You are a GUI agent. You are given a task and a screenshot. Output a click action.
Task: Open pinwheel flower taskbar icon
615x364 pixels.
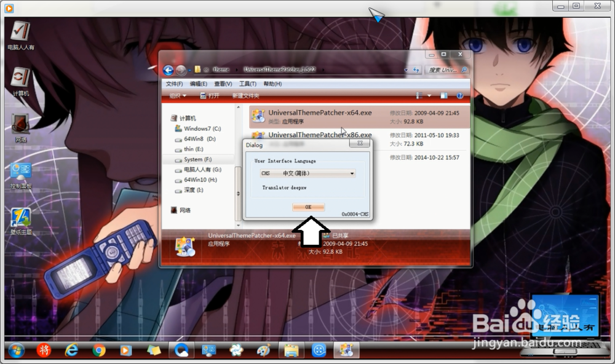click(236, 350)
